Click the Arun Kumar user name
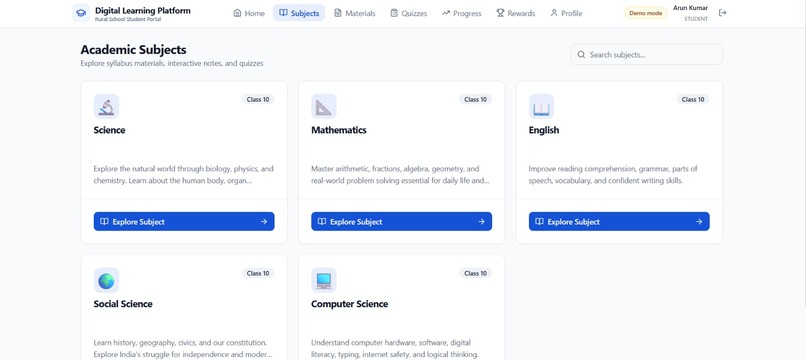The height and width of the screenshot is (360, 806). [x=690, y=8]
